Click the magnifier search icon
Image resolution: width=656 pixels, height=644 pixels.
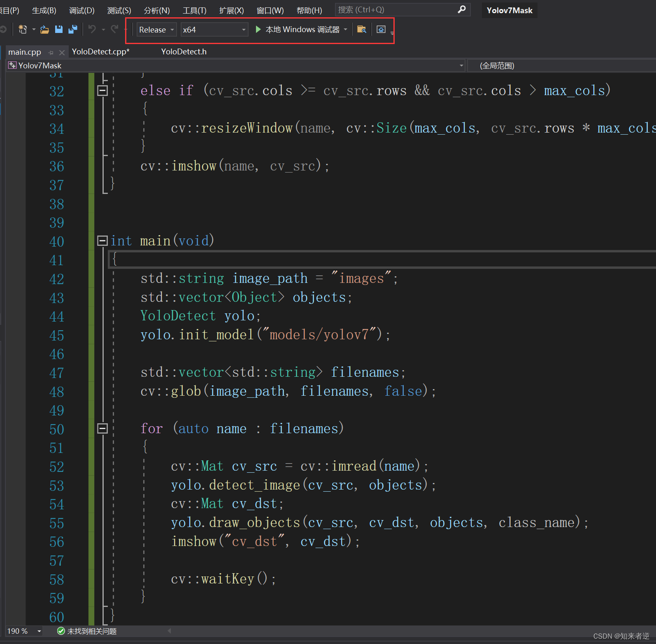tap(462, 9)
